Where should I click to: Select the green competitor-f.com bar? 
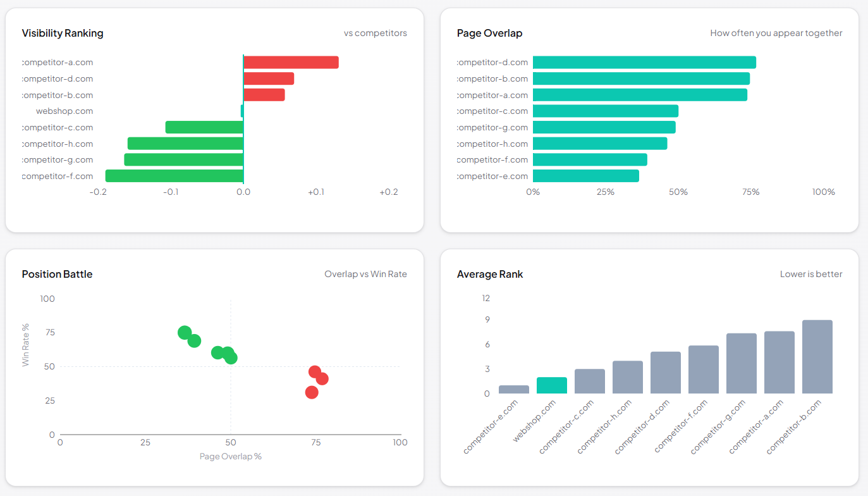click(174, 175)
